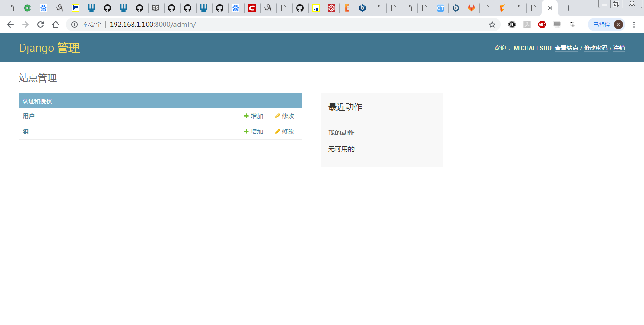The image size is (644, 325).
Task: Open a new browser tab
Action: pyautogui.click(x=568, y=8)
